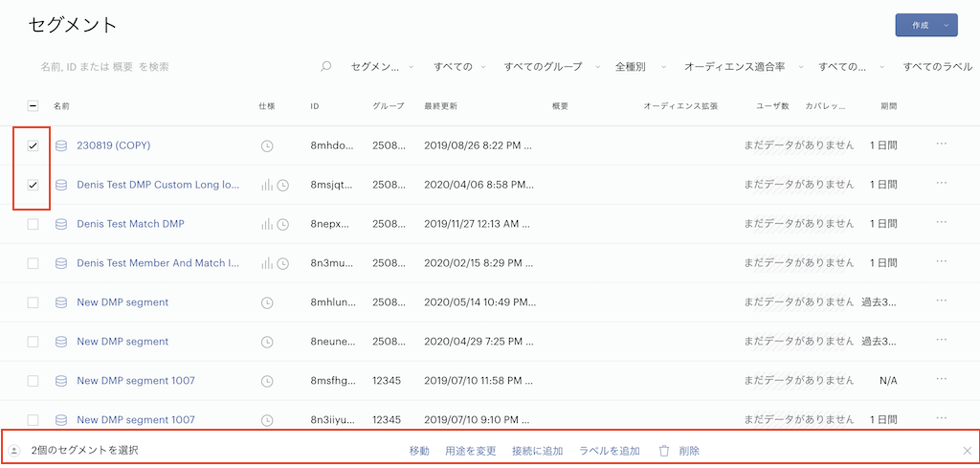The height and width of the screenshot is (468, 980).
Task: Click 移動 in the selection bar
Action: tap(419, 451)
